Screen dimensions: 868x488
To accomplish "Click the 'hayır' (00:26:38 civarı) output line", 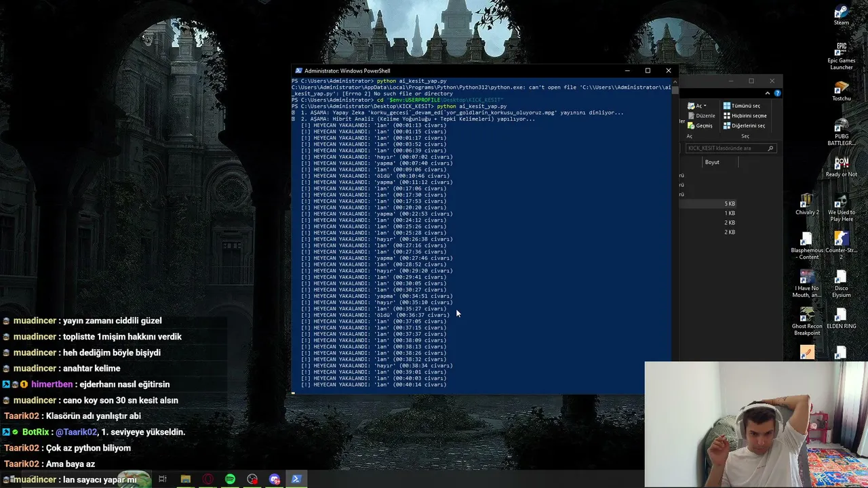I will coord(376,239).
